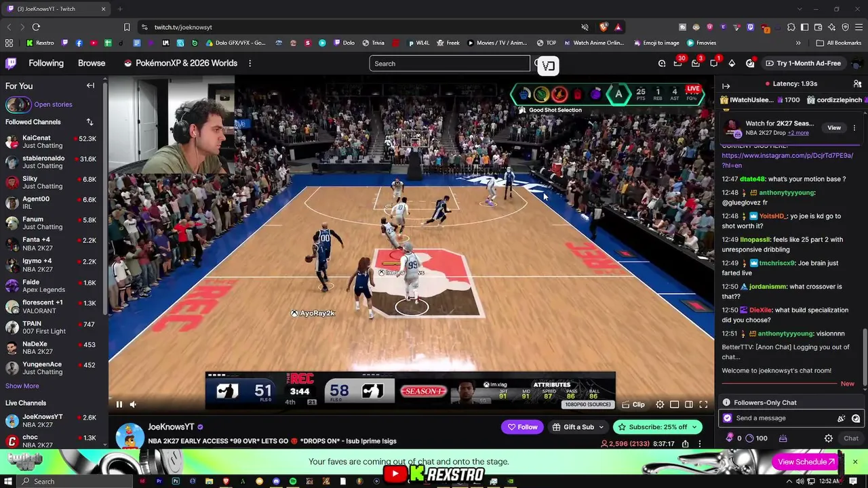Click Try 1-Month Ad-Free button
The width and height of the screenshot is (868, 488).
(x=803, y=63)
